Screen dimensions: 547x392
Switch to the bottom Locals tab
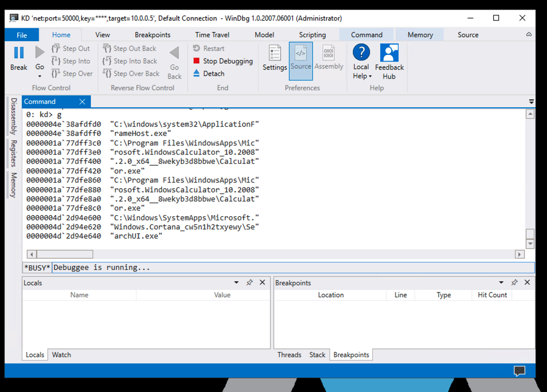(x=35, y=355)
